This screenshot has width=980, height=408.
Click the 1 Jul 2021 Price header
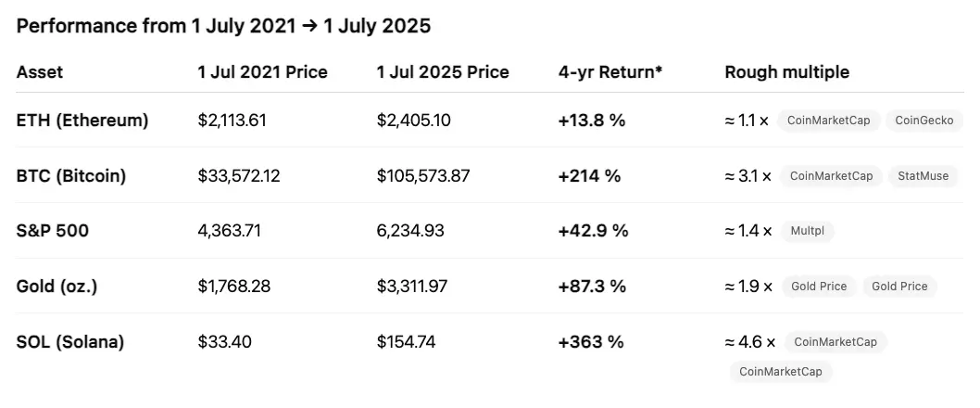pos(262,72)
